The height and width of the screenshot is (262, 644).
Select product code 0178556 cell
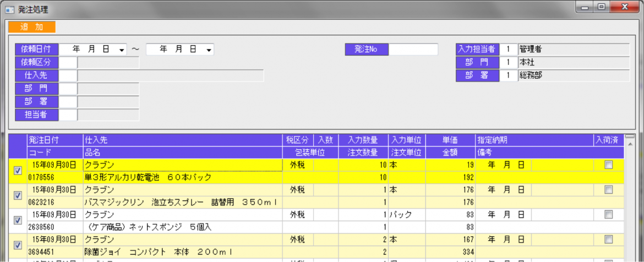[54, 177]
